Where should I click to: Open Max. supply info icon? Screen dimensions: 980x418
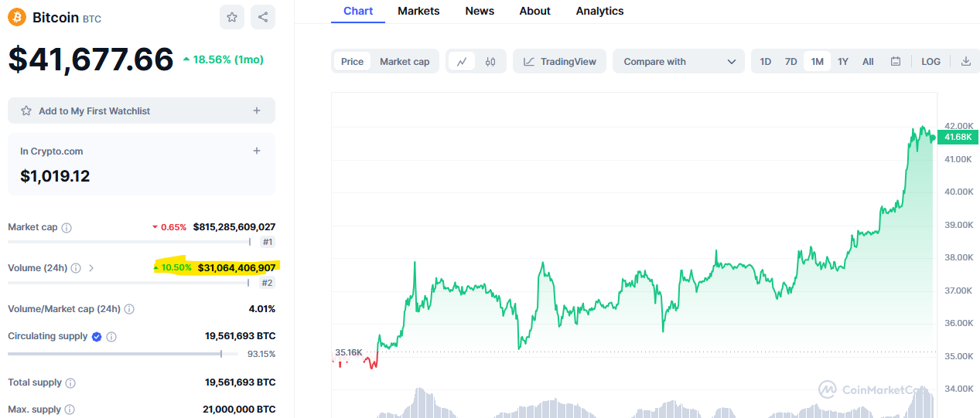70,410
